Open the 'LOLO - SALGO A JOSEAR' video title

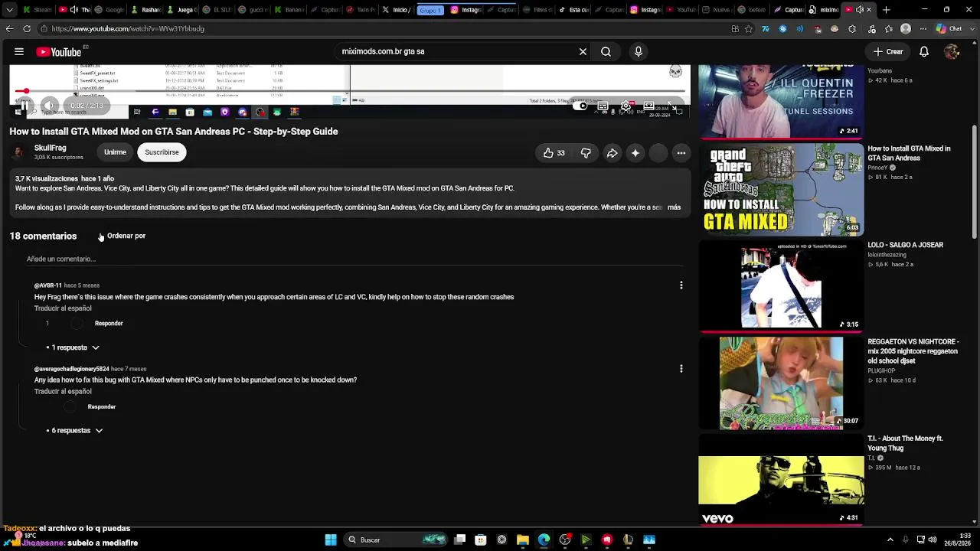905,245
